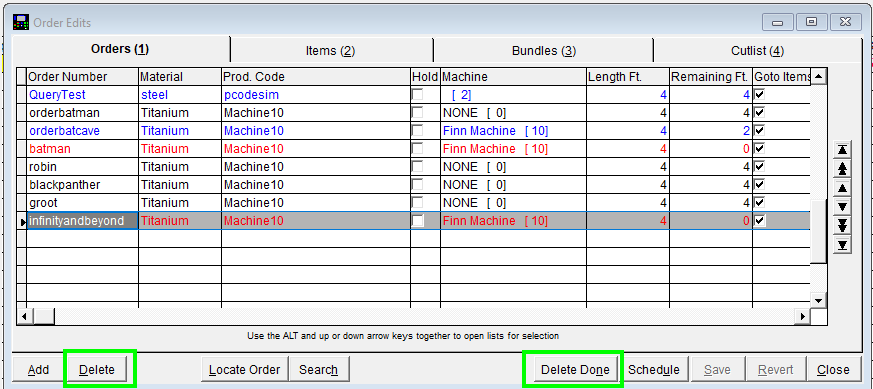Click the Search button

point(318,370)
